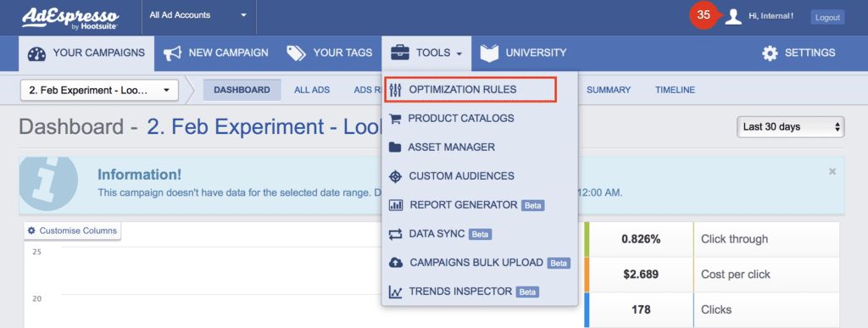
Task: Click the 0.826% click through value
Action: coord(641,239)
